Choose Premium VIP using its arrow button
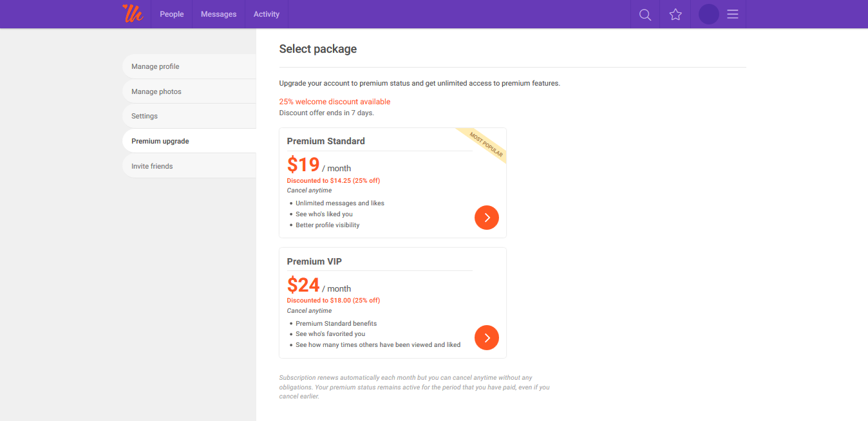Screen dimensions: 868x421 pyautogui.click(x=487, y=337)
